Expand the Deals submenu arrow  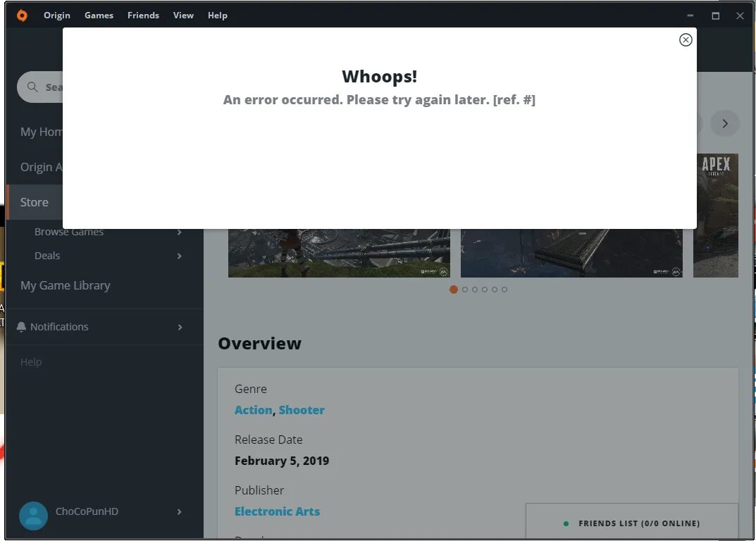pyautogui.click(x=180, y=256)
